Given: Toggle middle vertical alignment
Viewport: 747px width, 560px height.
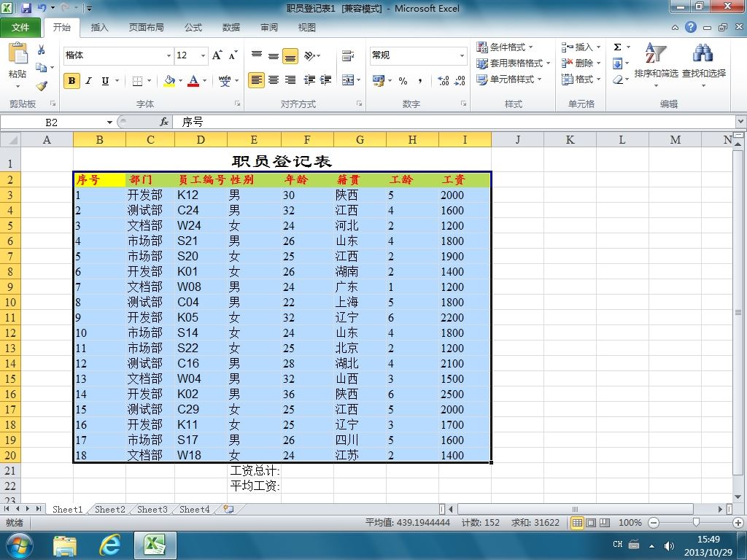Looking at the screenshot, I should pyautogui.click(x=274, y=55).
